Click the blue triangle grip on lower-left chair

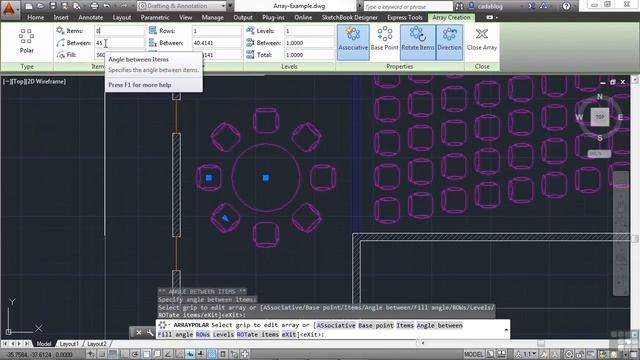coord(225,218)
